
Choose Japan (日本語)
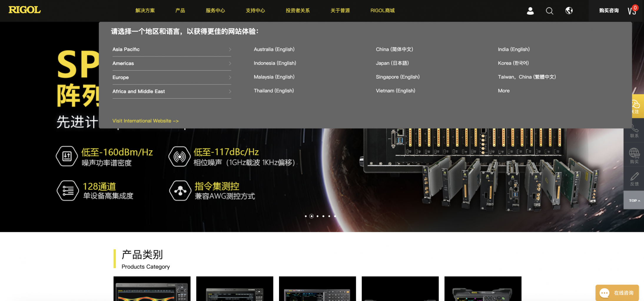click(392, 63)
